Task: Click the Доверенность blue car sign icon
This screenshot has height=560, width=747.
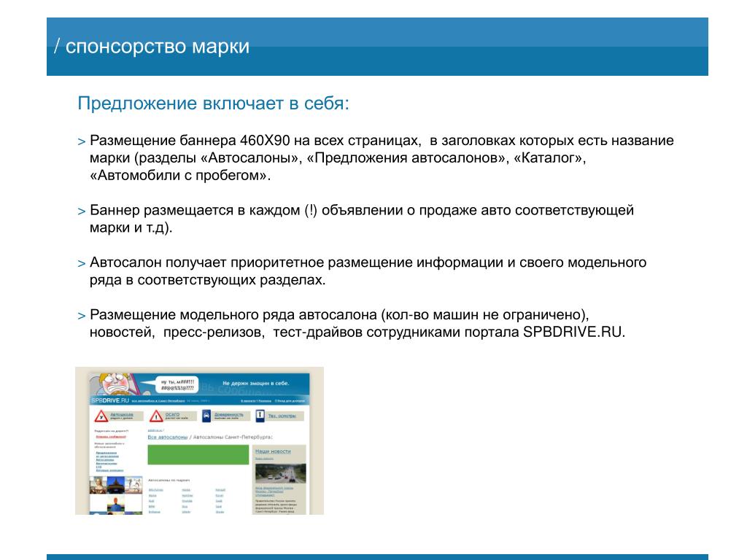Action: 206,416
